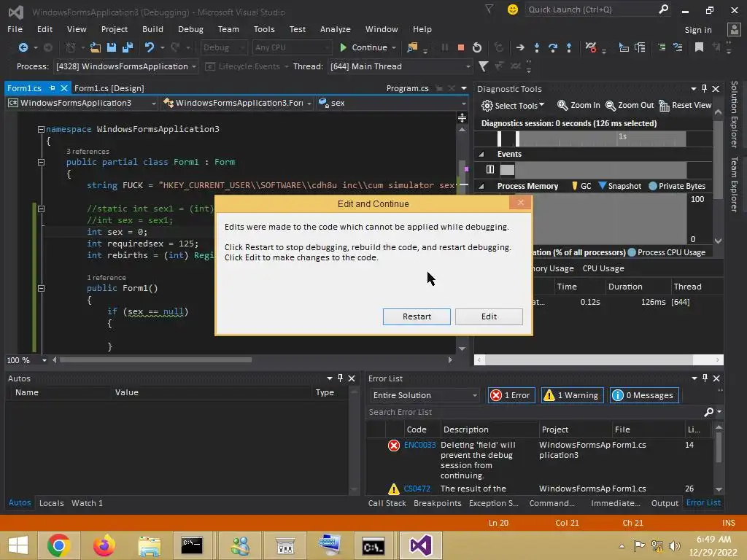The image size is (747, 560).
Task: Pin the Error List panel
Action: 705,378
